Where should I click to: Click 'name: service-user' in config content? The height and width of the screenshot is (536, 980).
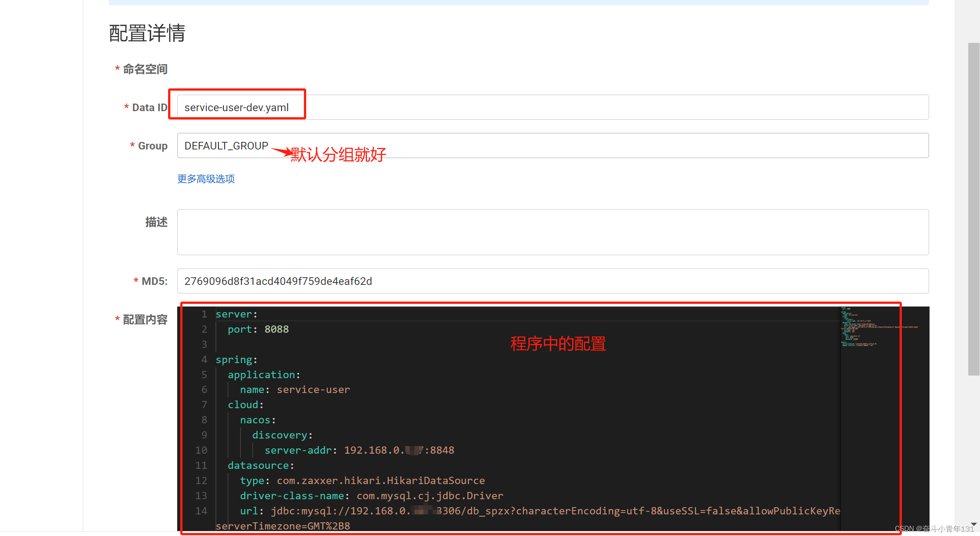pyautogui.click(x=295, y=390)
